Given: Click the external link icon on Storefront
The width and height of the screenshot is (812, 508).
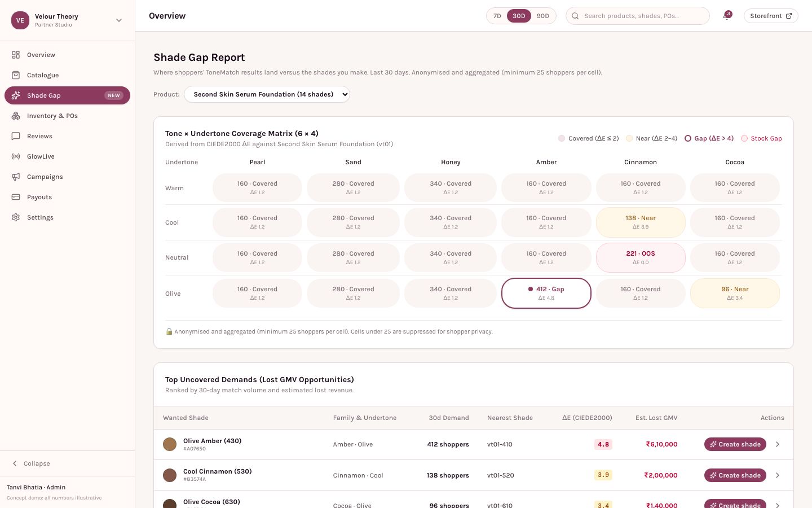Looking at the screenshot, I should pos(788,16).
